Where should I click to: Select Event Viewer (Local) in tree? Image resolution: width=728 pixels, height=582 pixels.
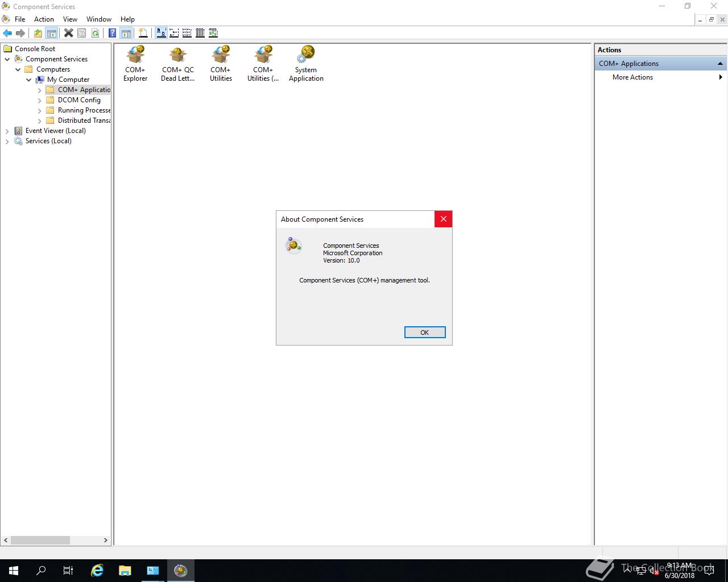coord(55,131)
